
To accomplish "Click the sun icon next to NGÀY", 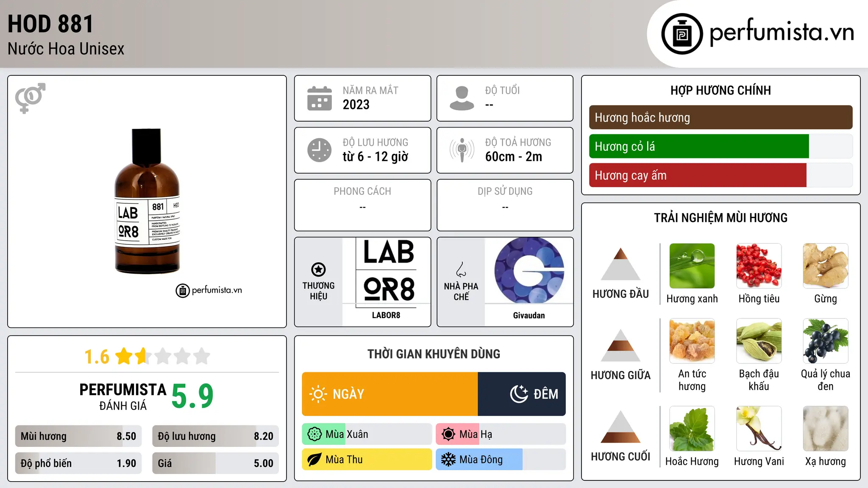I will (x=318, y=394).
